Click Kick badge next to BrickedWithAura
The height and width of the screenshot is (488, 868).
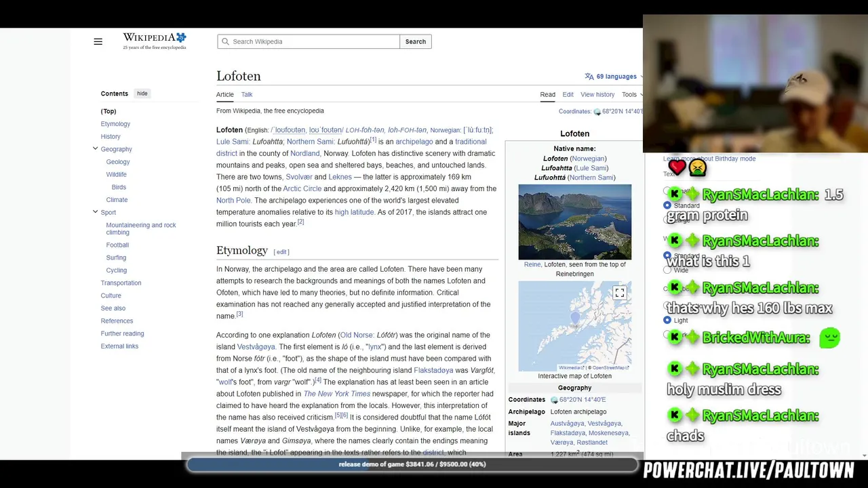click(x=675, y=337)
